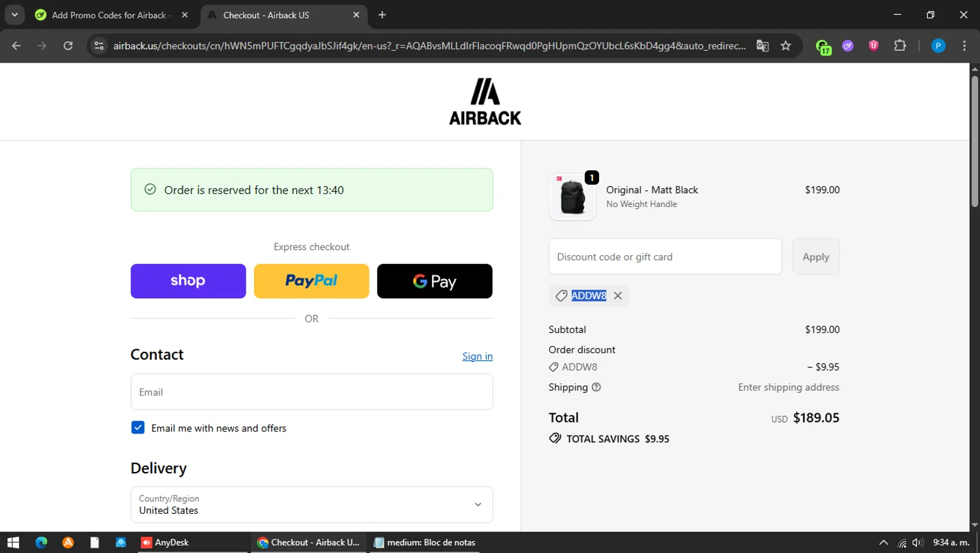Viewport: 980px width, 553px height.
Task: Click the highlighted ADDW8 discount tag text
Action: [589, 296]
